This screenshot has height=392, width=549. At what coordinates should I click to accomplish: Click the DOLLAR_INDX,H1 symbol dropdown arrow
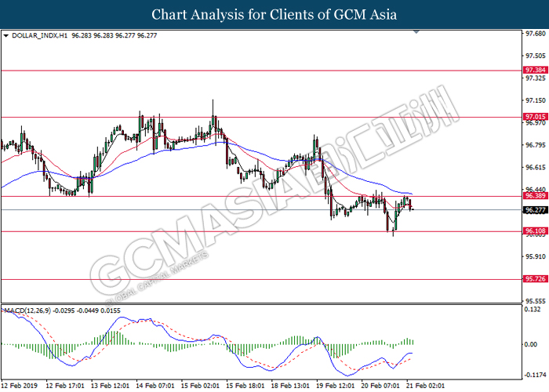[5, 36]
